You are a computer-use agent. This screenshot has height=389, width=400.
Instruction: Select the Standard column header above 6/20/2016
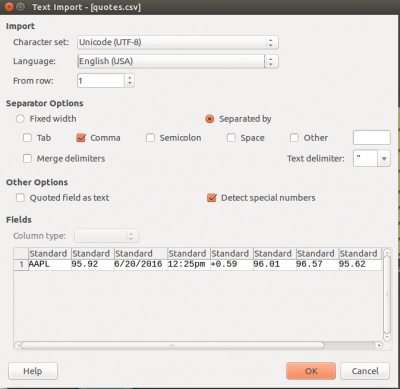[141, 254]
